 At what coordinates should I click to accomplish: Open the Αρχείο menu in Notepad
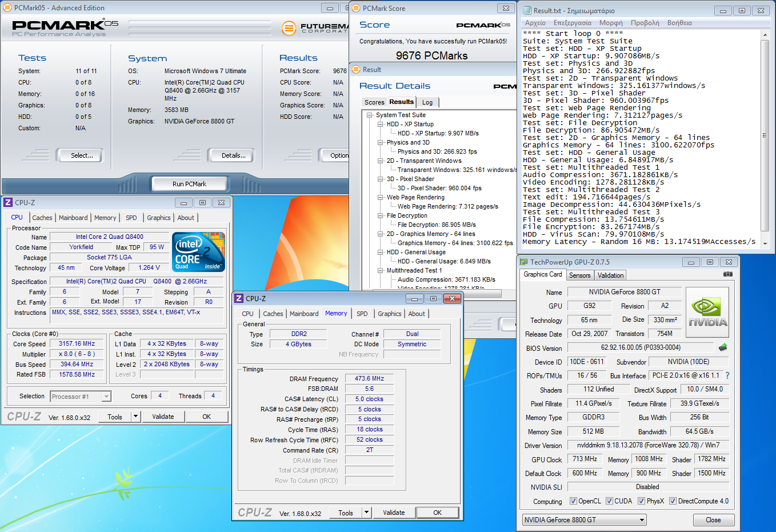point(535,23)
